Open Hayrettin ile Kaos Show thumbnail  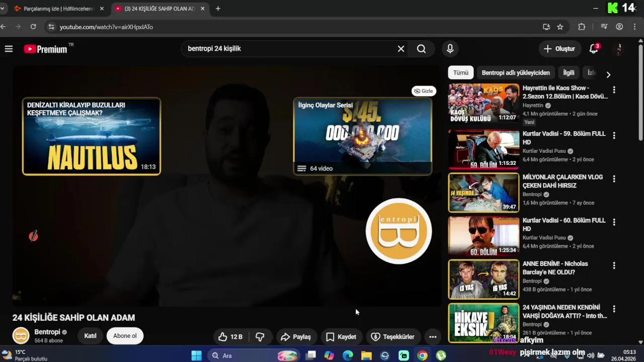484,104
